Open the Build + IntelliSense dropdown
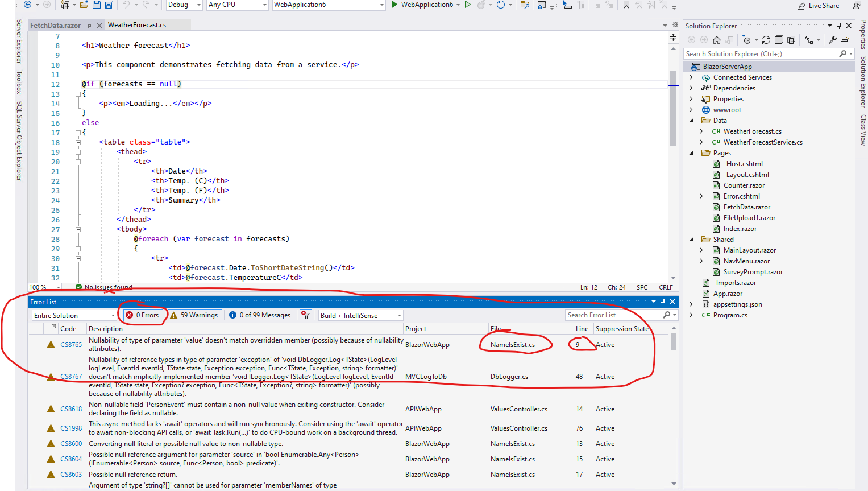 (x=360, y=315)
